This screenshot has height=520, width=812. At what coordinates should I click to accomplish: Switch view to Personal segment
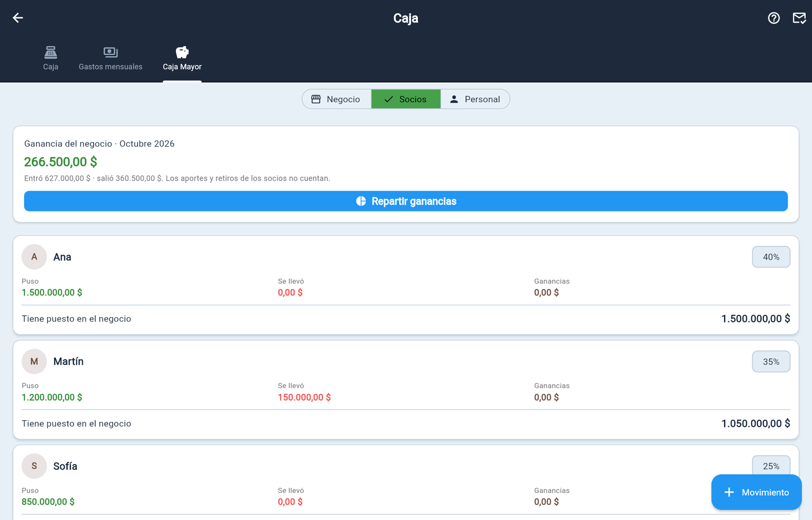475,99
